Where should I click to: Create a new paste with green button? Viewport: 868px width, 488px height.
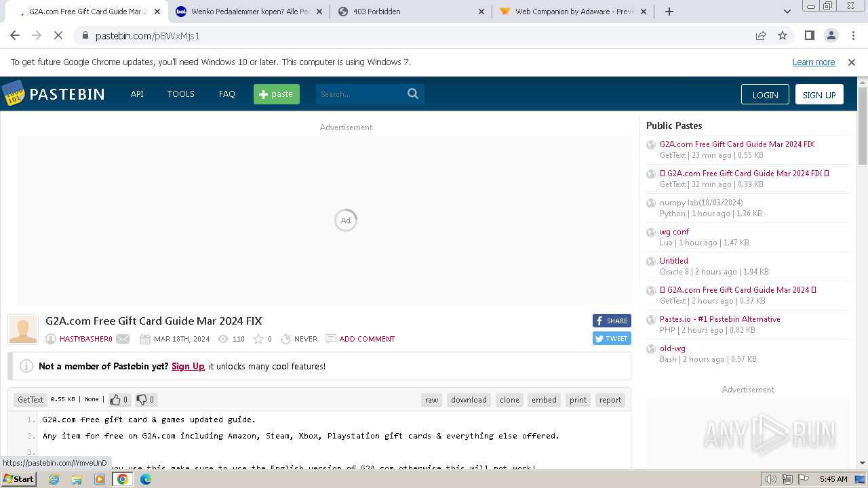[277, 94]
